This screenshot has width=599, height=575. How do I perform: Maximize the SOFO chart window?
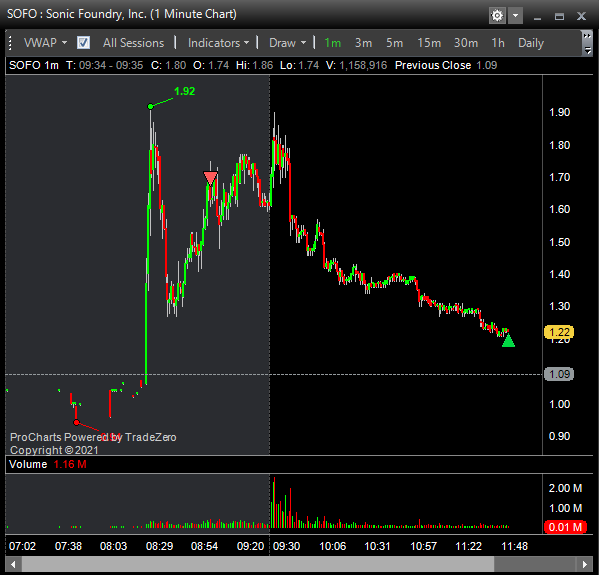click(x=559, y=16)
